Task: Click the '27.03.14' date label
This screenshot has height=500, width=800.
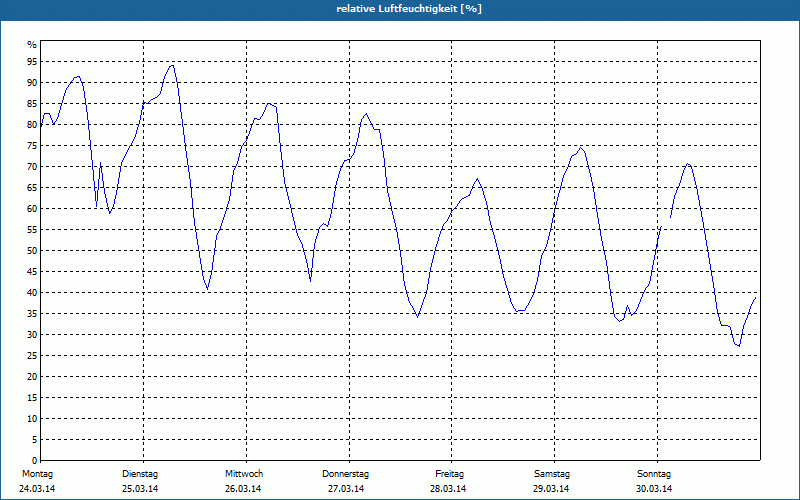Action: [x=346, y=489]
